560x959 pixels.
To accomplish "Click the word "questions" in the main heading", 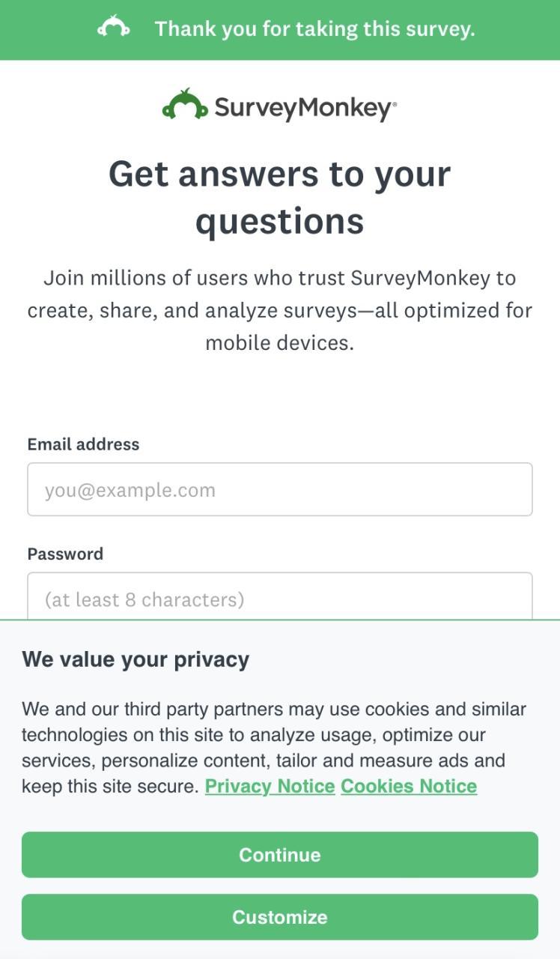I will (280, 222).
